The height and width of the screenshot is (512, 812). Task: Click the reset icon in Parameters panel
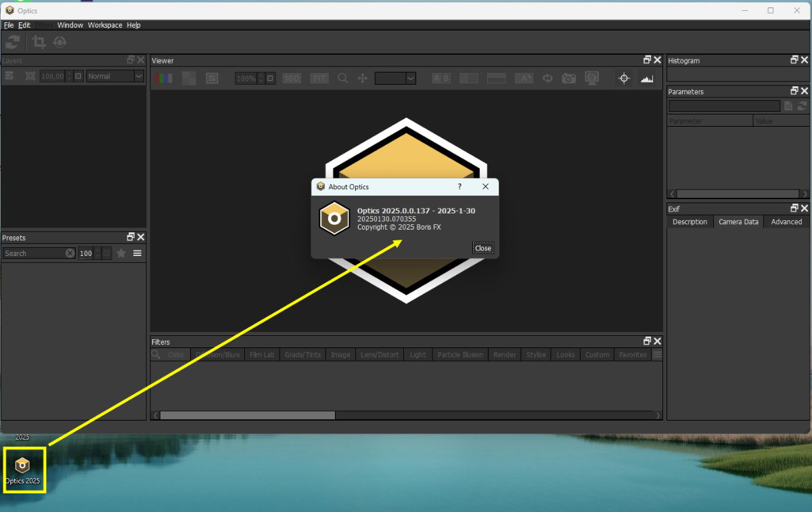coord(803,106)
